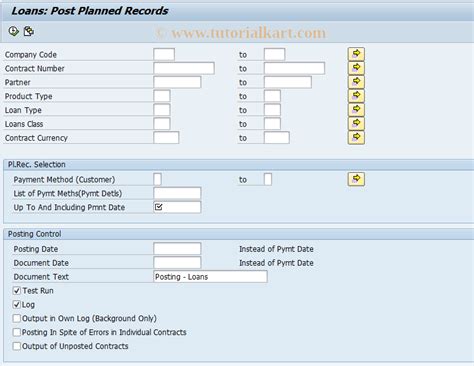Click the Loans Class label
This screenshot has width=474, height=366.
pyautogui.click(x=24, y=124)
